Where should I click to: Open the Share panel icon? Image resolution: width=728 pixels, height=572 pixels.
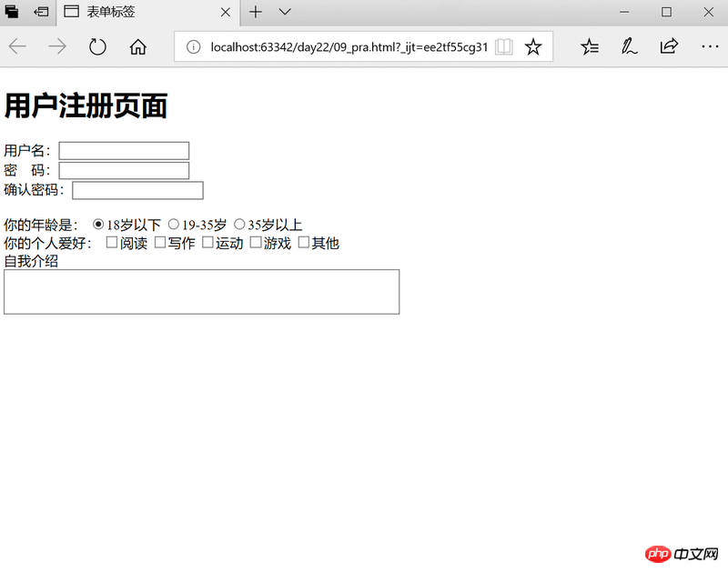pos(669,46)
